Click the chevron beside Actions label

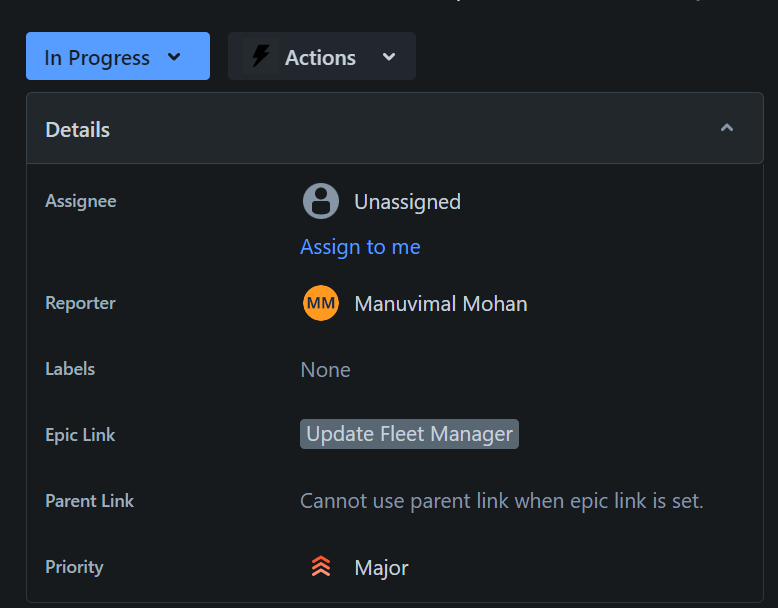[x=389, y=57]
